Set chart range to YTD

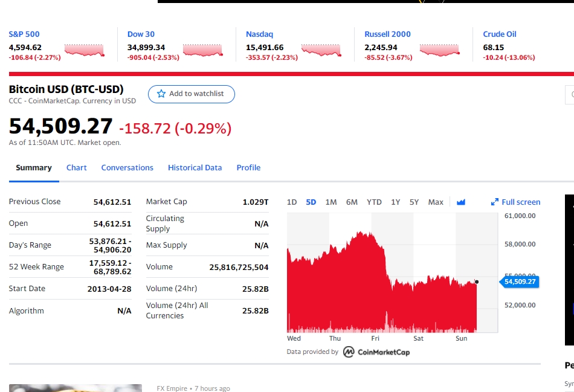coord(374,202)
